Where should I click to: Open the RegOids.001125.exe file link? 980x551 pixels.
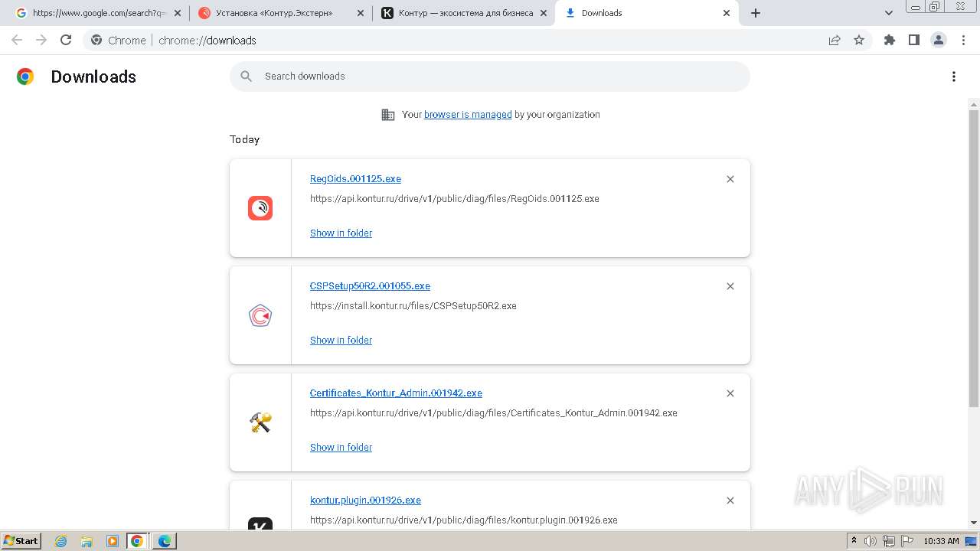(355, 178)
